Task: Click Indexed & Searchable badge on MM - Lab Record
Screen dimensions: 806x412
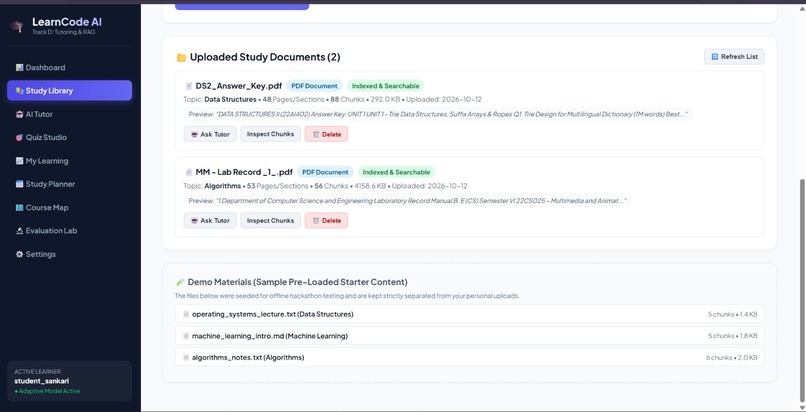Action: [x=396, y=172]
